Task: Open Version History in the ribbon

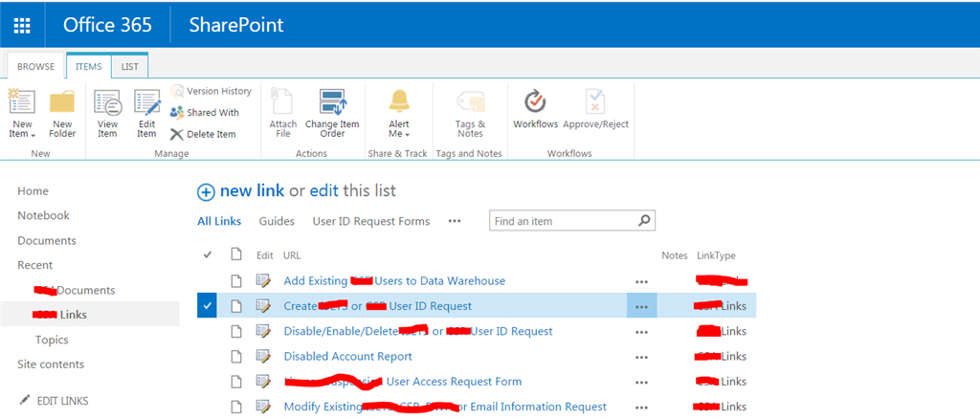Action: click(x=211, y=91)
